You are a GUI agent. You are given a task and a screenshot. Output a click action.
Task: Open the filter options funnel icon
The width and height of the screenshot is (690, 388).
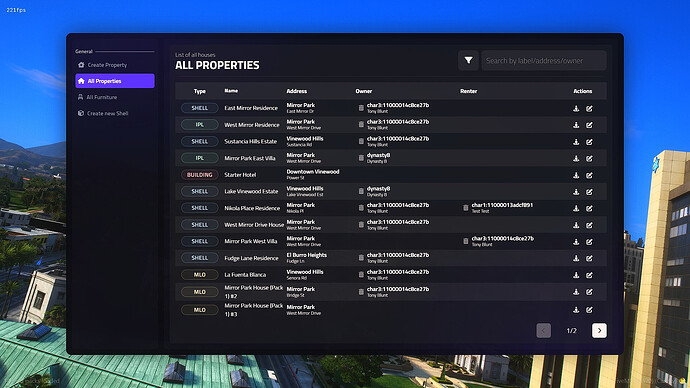coord(468,60)
